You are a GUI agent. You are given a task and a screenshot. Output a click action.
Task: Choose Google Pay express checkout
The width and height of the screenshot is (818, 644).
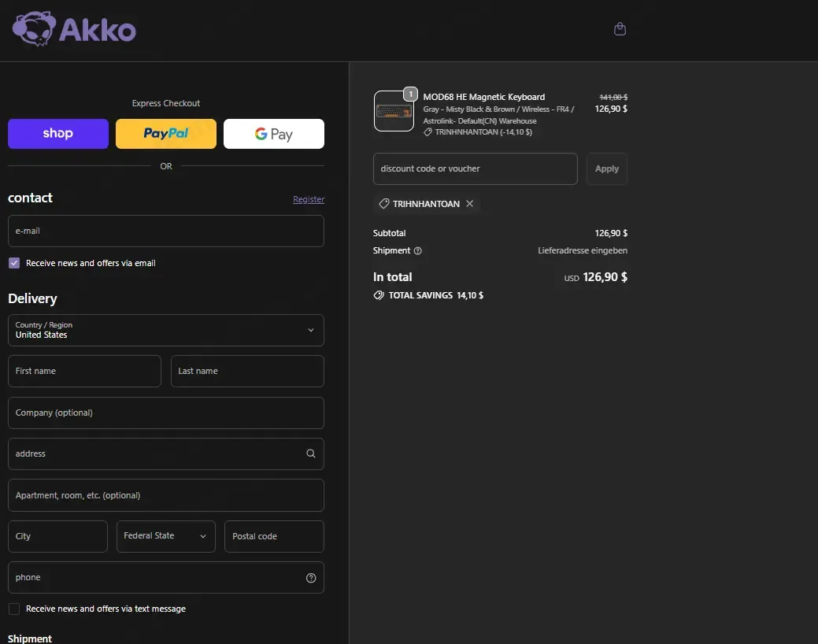point(274,134)
